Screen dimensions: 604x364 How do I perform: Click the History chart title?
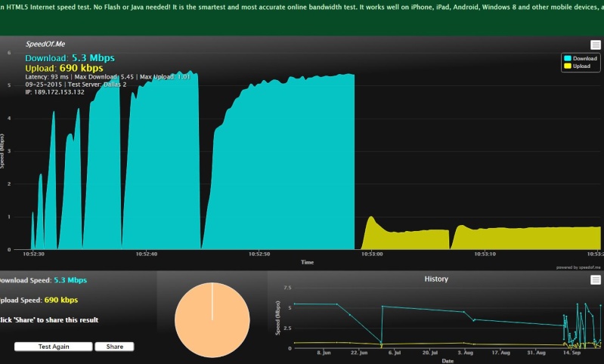[436, 279]
